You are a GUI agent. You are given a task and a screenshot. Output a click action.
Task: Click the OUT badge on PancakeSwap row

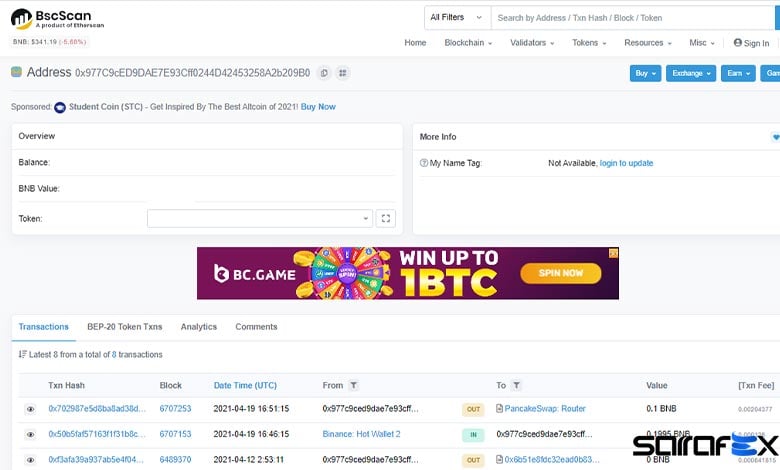[x=473, y=409]
